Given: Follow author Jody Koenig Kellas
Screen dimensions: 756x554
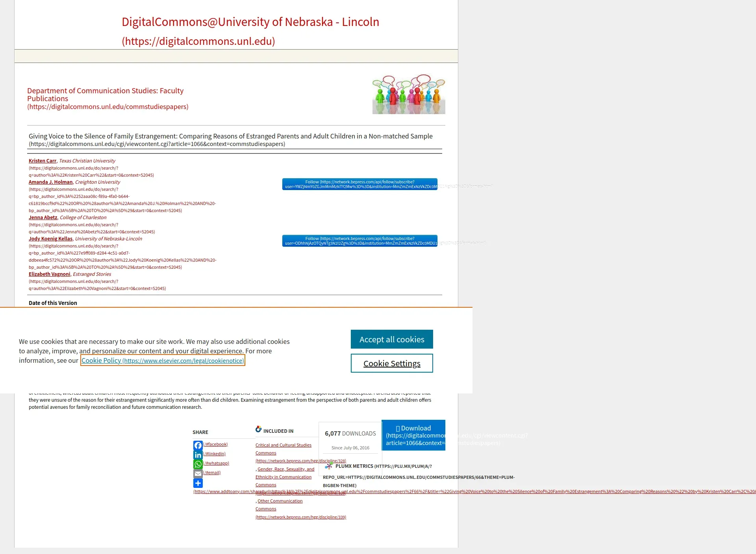Looking at the screenshot, I should pos(360,241).
